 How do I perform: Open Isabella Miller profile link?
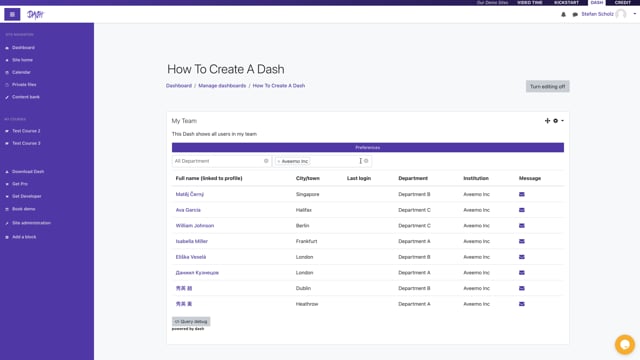192,241
